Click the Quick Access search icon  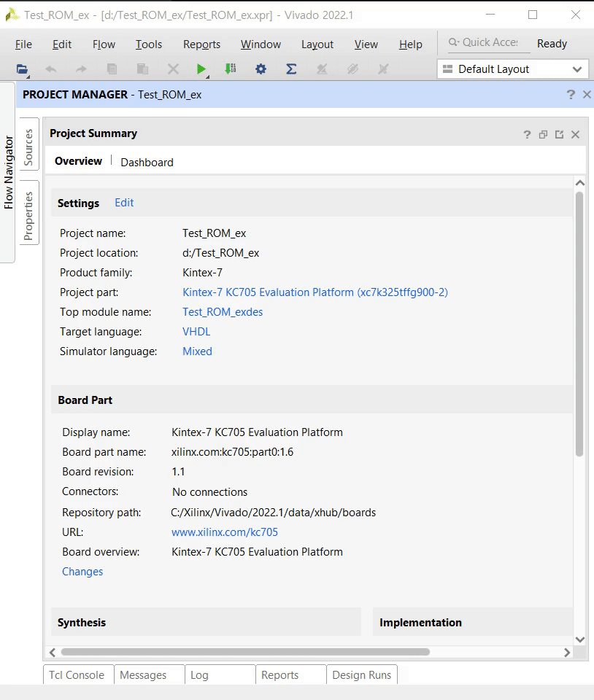[454, 42]
